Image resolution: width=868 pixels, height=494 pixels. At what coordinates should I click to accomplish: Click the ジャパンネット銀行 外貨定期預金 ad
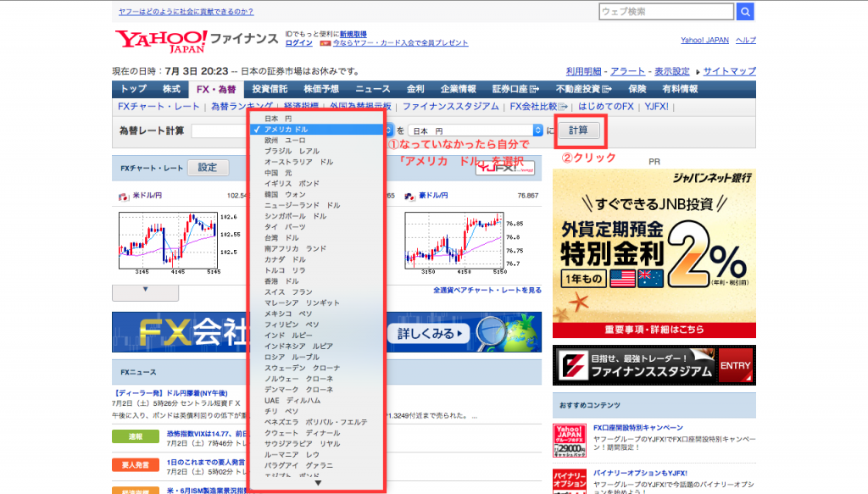pyautogui.click(x=654, y=253)
